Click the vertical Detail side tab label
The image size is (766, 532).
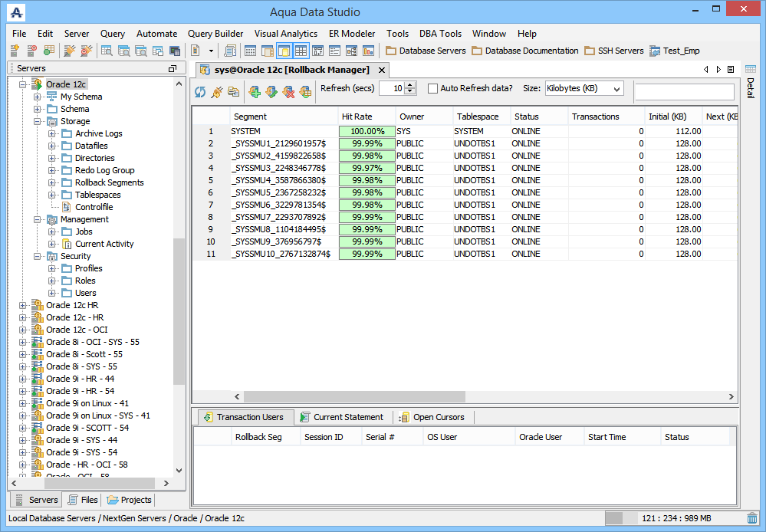(751, 88)
